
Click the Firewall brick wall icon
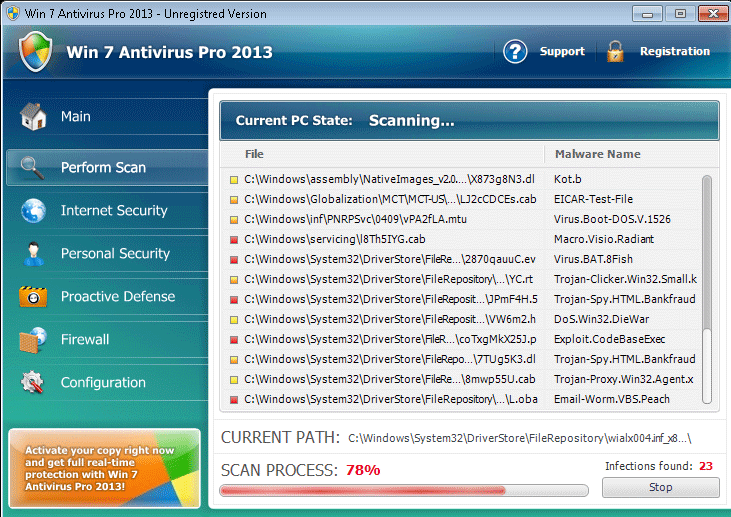[33, 339]
